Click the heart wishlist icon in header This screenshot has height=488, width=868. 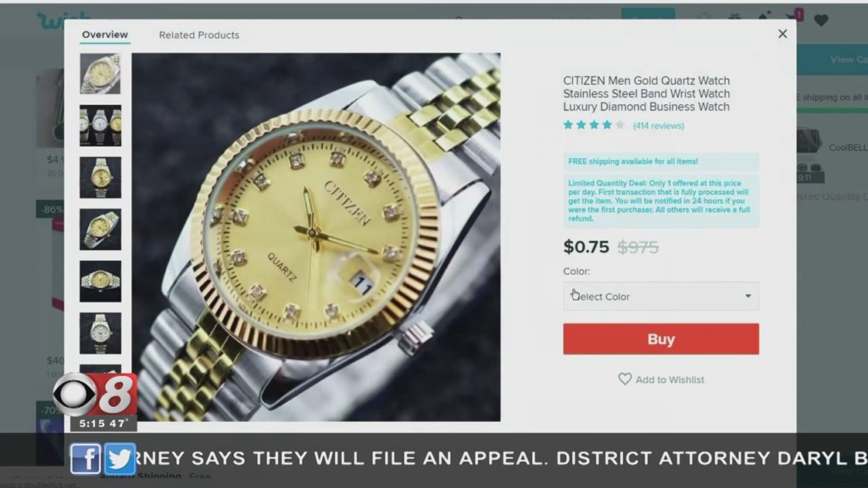point(821,20)
